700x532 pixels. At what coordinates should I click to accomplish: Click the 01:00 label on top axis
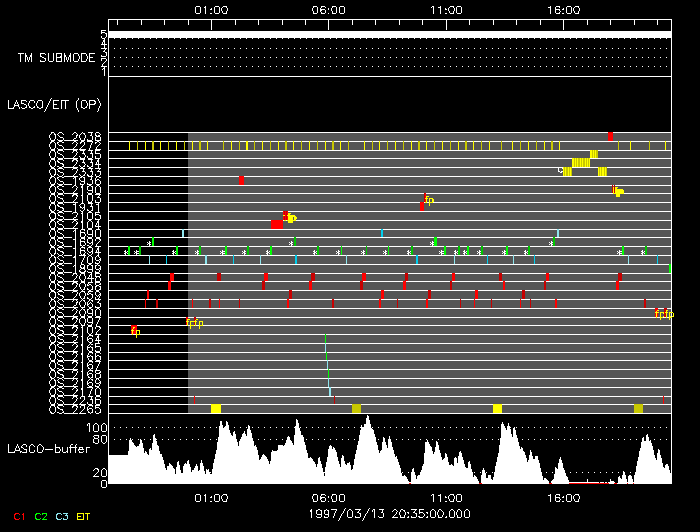tap(211, 10)
